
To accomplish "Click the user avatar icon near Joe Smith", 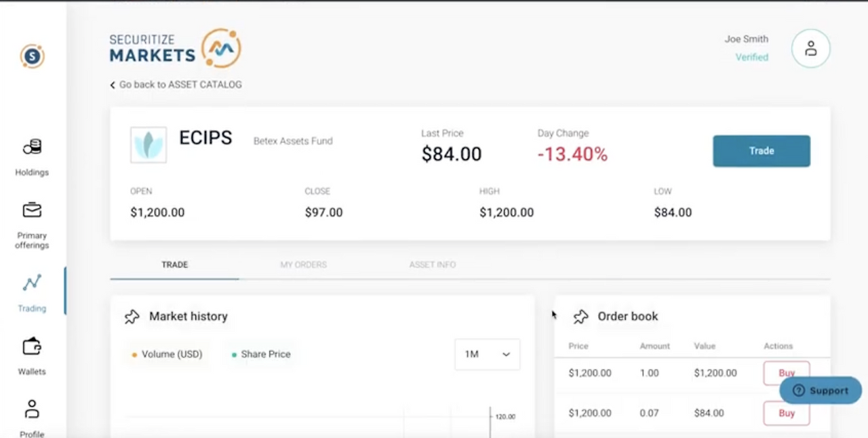I will pos(810,48).
